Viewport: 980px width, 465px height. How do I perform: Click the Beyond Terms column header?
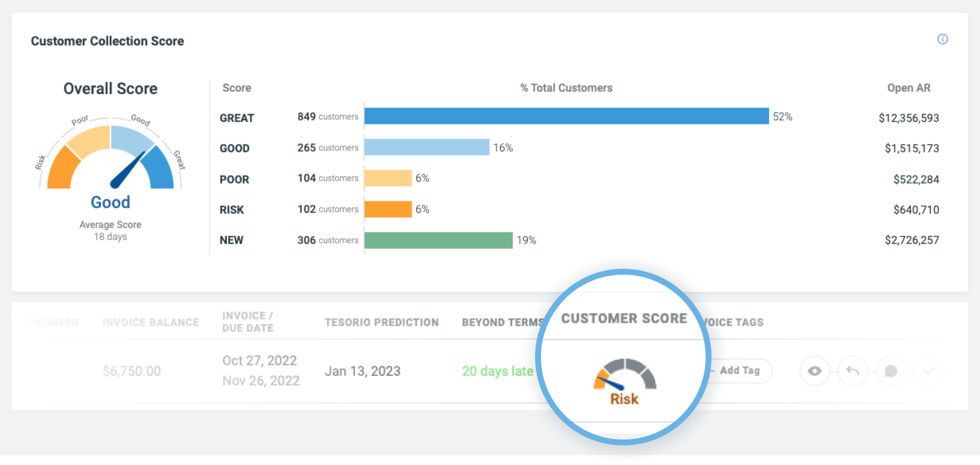tap(502, 322)
